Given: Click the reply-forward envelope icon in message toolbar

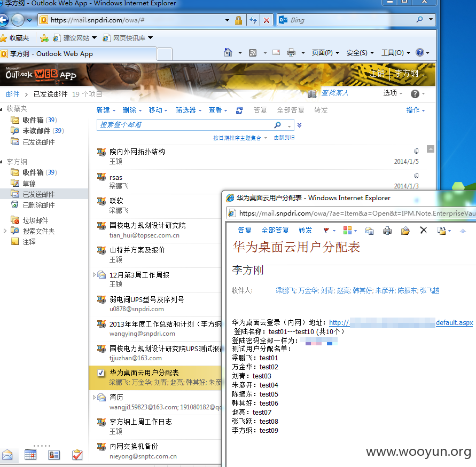Looking at the screenshot, I should [x=369, y=231].
